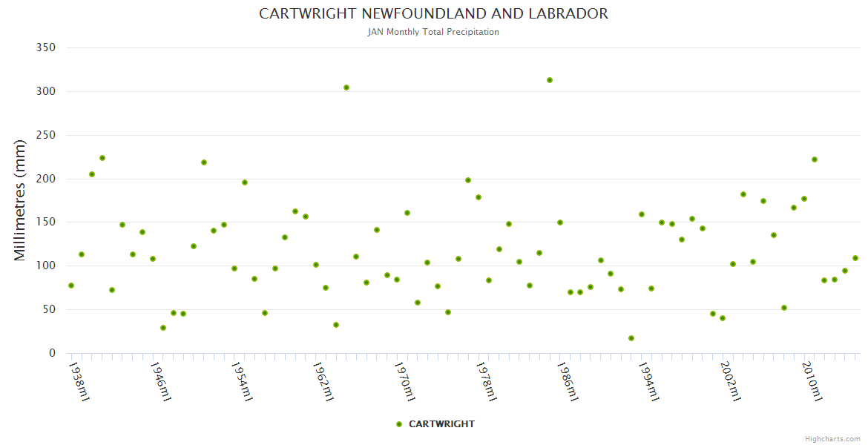Click the lowest data point near 17 mm
The image size is (868, 445).
[x=631, y=338]
